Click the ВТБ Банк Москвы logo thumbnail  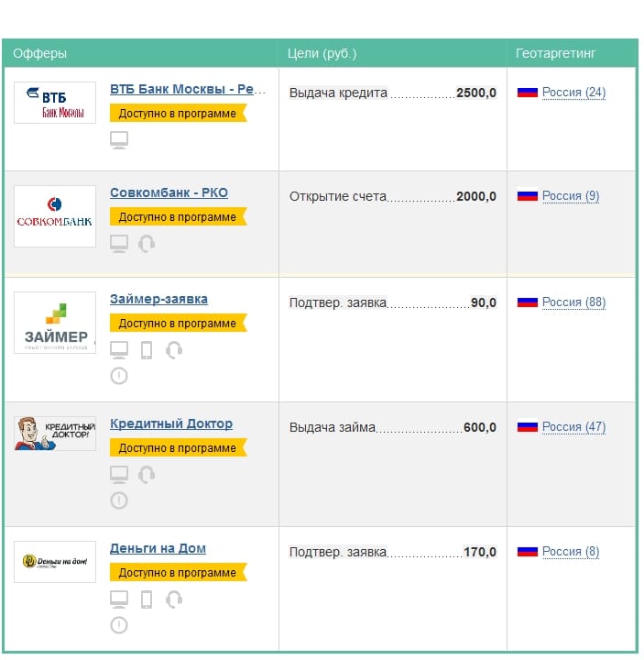pyautogui.click(x=55, y=103)
